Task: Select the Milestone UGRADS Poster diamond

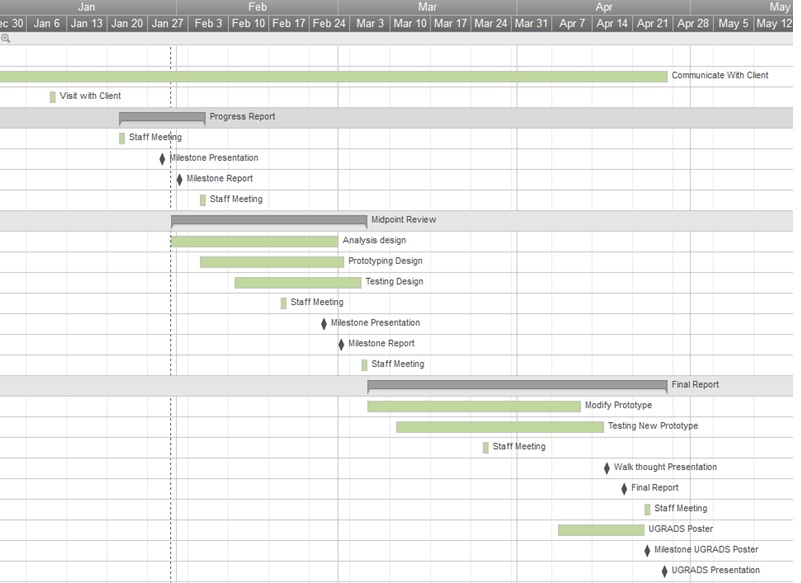Action: [x=647, y=550]
